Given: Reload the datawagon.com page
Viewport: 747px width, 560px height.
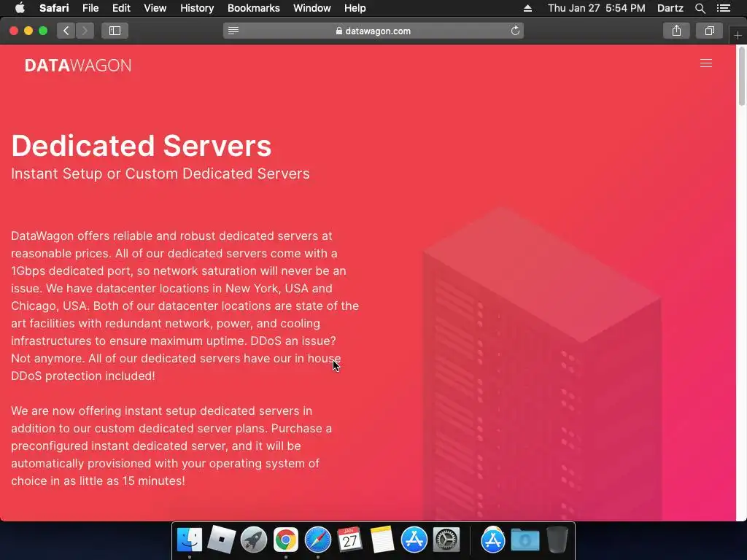Looking at the screenshot, I should 515,31.
